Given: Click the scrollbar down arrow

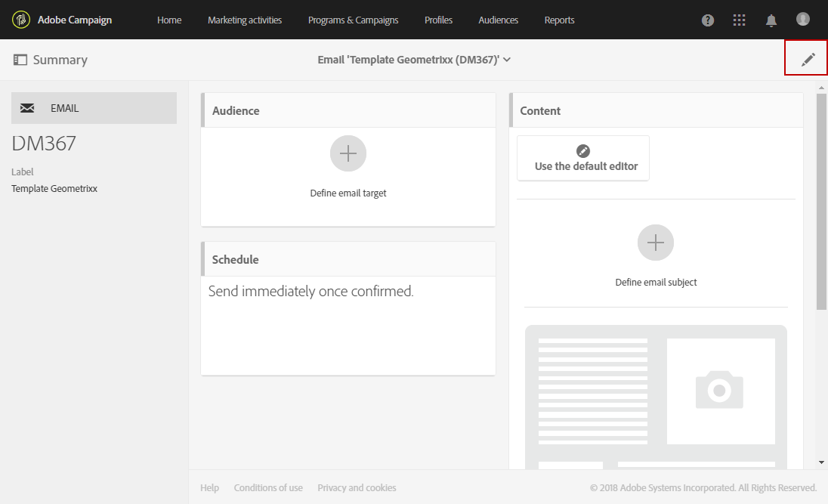Looking at the screenshot, I should 821,462.
